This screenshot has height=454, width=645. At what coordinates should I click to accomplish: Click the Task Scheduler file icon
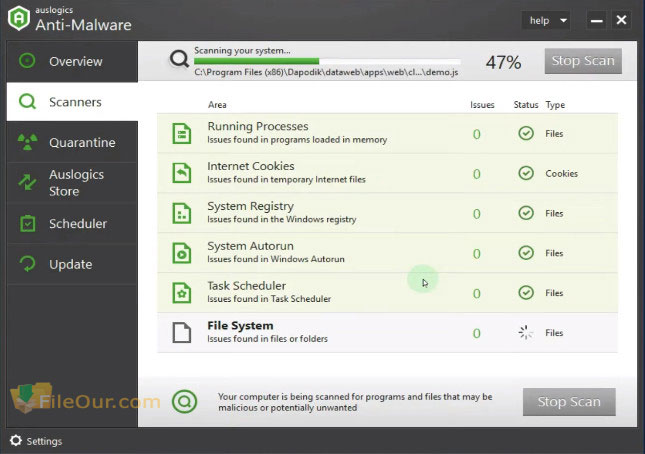click(x=181, y=293)
